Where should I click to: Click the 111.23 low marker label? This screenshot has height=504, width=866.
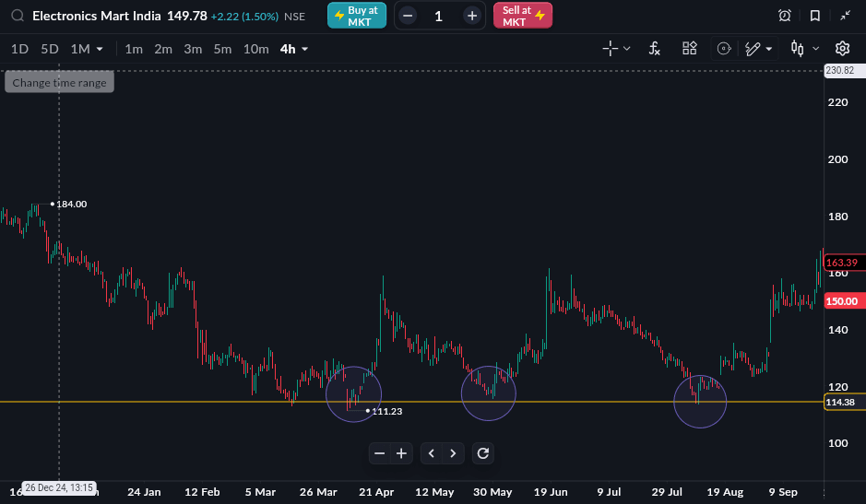click(386, 411)
